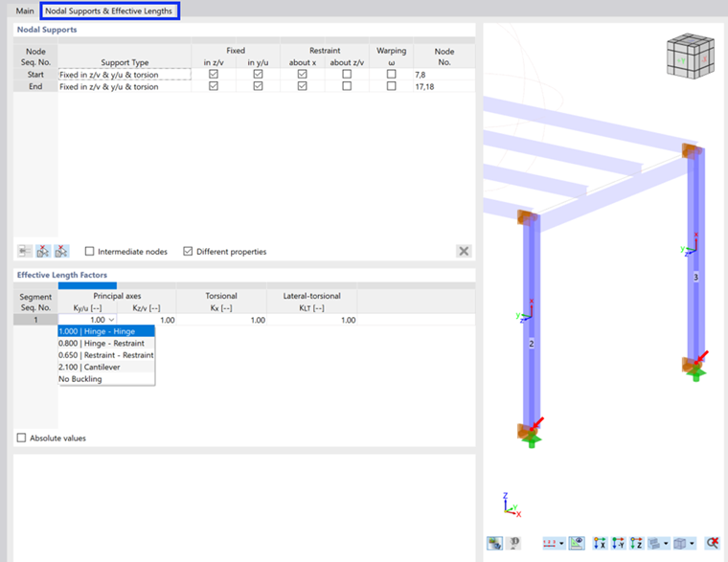Select the Start row header
Screen dimensions: 728x562
point(35,75)
